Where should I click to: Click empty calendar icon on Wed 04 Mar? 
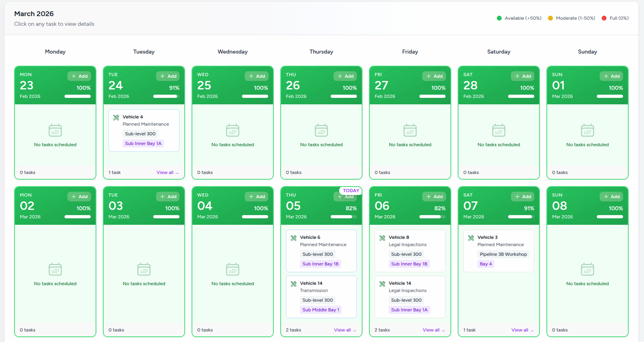233,269
